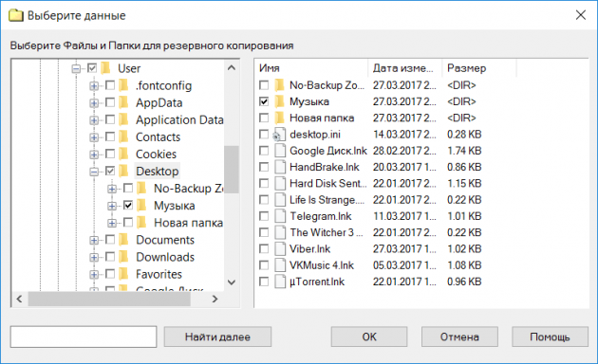The image size is (598, 364).
Task: Confirm selection with OK button
Action: (x=369, y=337)
